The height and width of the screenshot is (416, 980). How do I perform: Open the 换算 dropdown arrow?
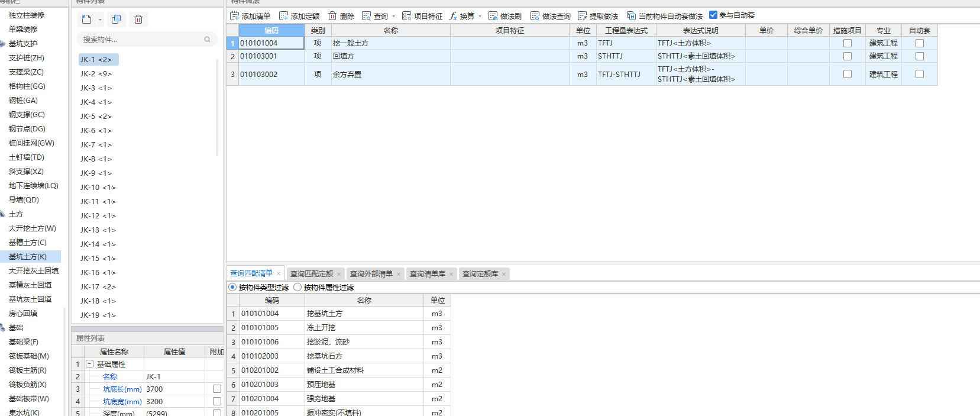[480, 17]
